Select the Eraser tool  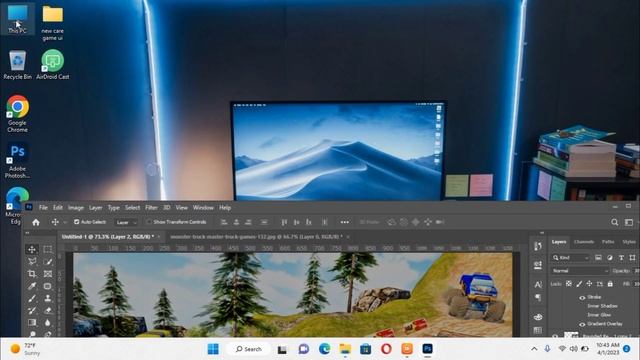point(48,310)
